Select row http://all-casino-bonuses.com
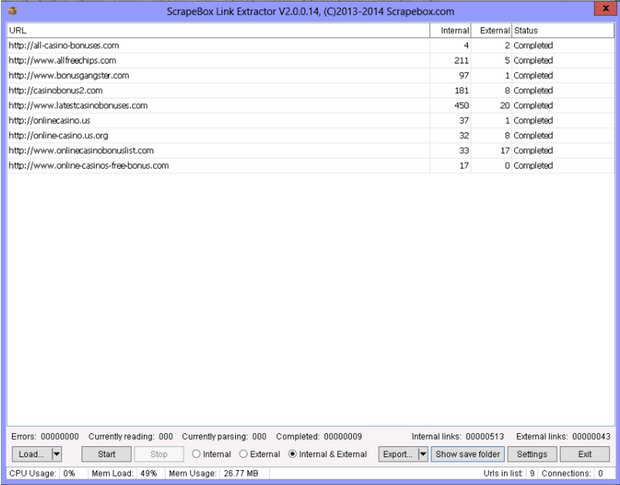 point(310,45)
